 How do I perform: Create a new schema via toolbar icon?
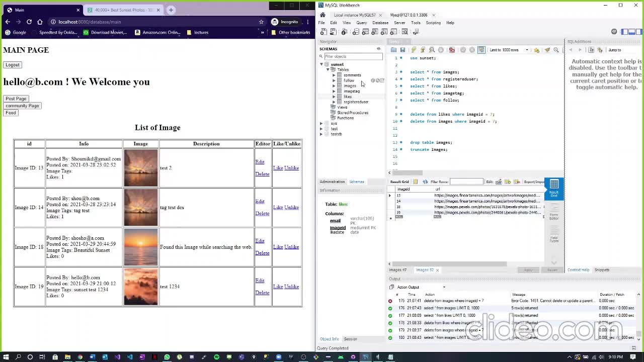pos(356,32)
